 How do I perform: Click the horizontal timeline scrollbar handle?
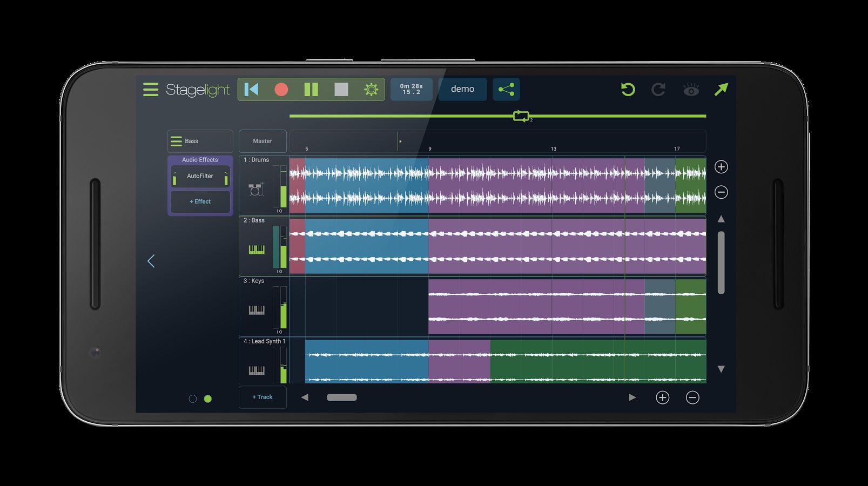342,398
